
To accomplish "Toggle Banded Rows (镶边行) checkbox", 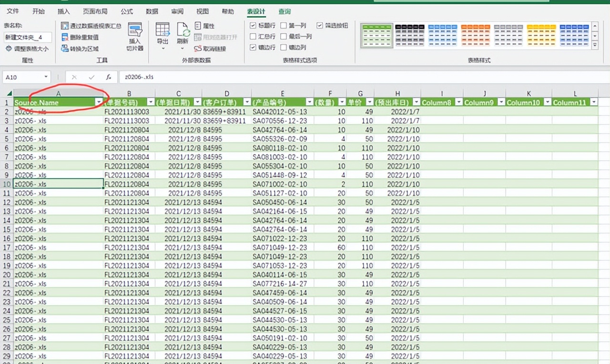I will 253,47.
